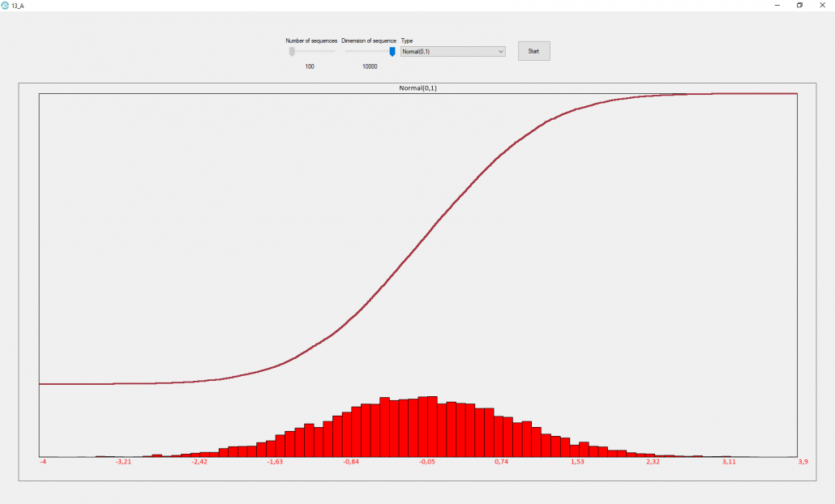Click the Number of sequences slider track
The image size is (835, 504).
(316, 51)
